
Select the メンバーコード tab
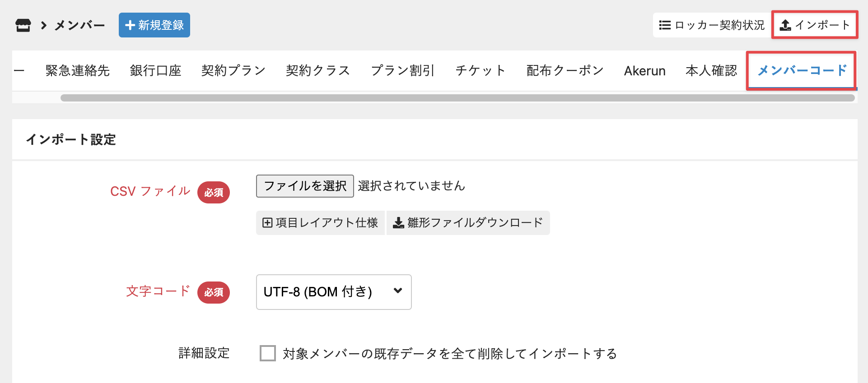click(802, 71)
